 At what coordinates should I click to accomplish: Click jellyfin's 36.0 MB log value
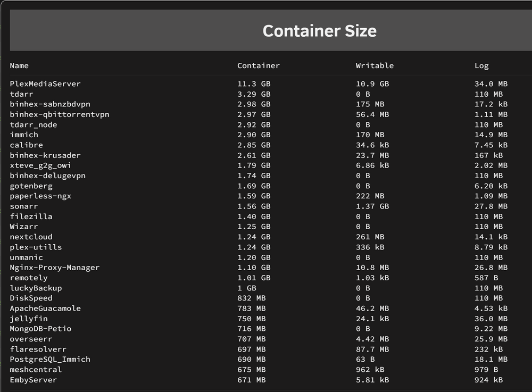tap(491, 319)
